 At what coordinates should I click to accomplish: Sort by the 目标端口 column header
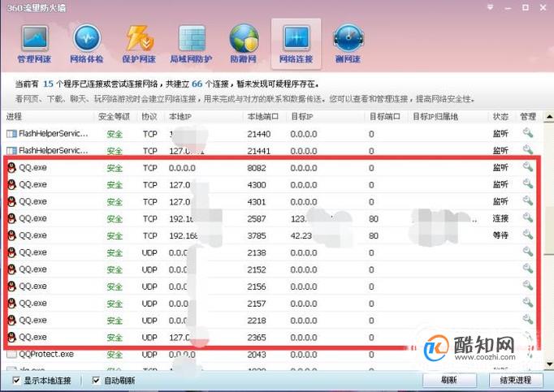click(x=385, y=117)
